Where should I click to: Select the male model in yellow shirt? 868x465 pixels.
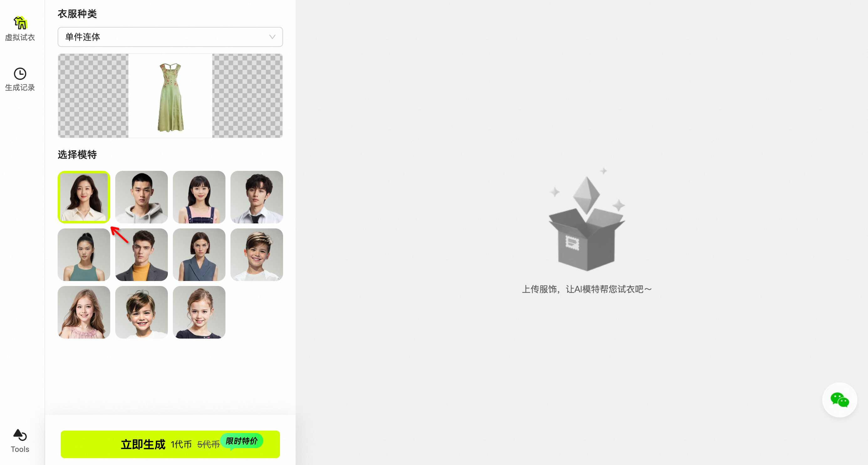[x=141, y=255]
